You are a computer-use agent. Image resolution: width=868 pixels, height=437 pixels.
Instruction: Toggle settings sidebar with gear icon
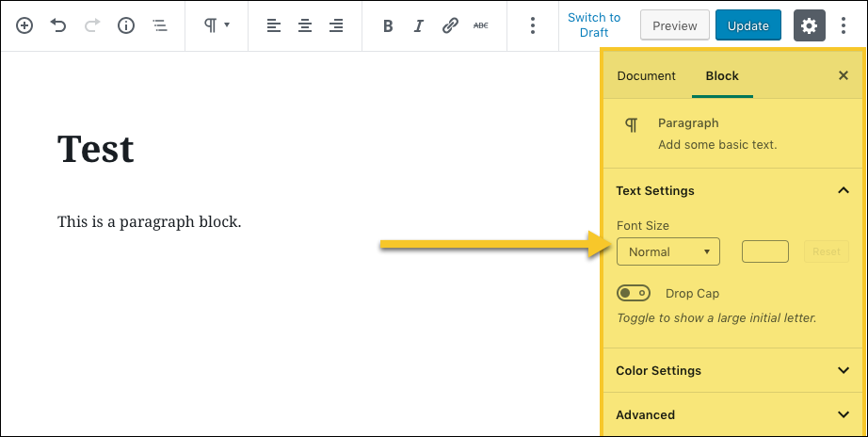(810, 25)
